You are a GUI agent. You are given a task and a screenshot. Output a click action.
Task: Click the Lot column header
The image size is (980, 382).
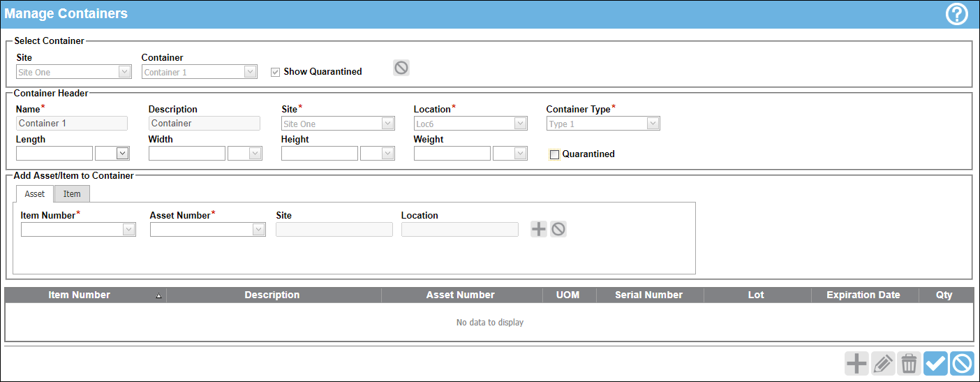[757, 295]
